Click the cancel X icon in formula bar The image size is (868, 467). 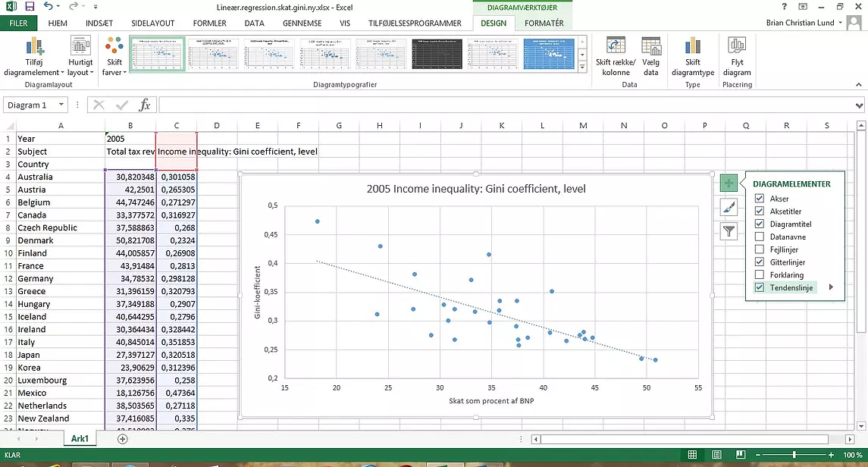[99, 105]
